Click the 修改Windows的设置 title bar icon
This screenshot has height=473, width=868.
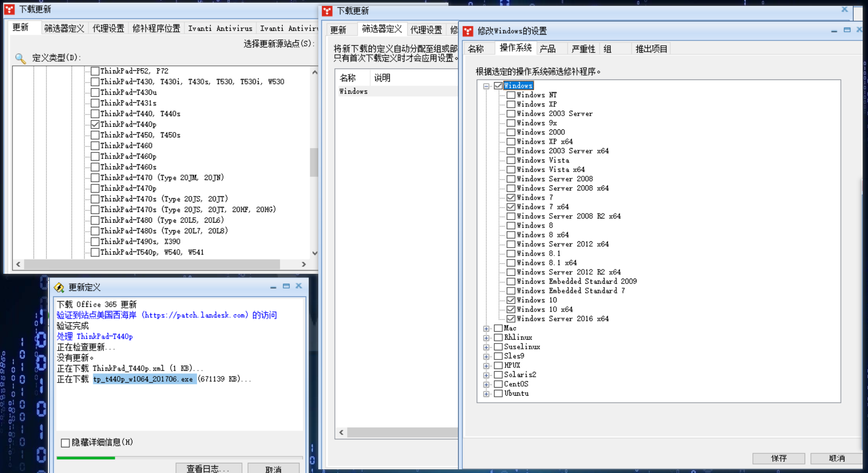[x=468, y=31]
